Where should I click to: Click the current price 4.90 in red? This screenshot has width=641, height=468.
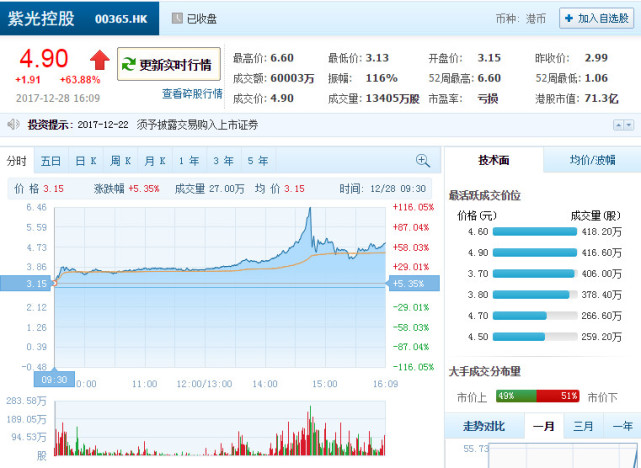(44, 58)
